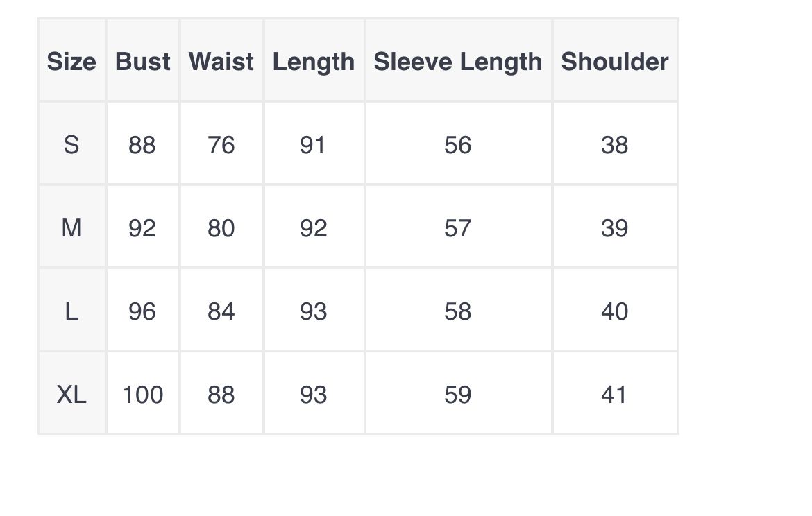Select the waist value 80 for M
This screenshot has height=516, width=812.
point(221,228)
